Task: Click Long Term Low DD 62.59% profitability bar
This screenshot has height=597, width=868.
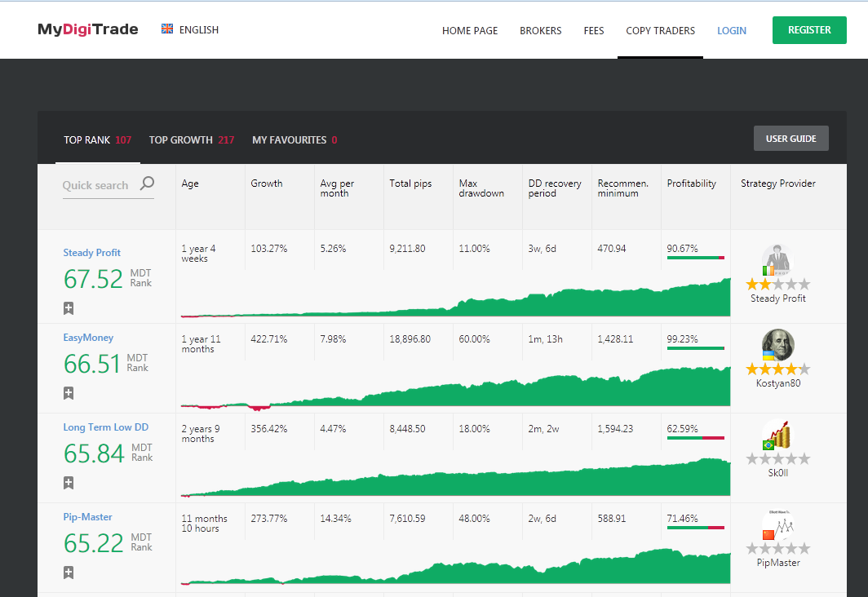Action: click(695, 438)
